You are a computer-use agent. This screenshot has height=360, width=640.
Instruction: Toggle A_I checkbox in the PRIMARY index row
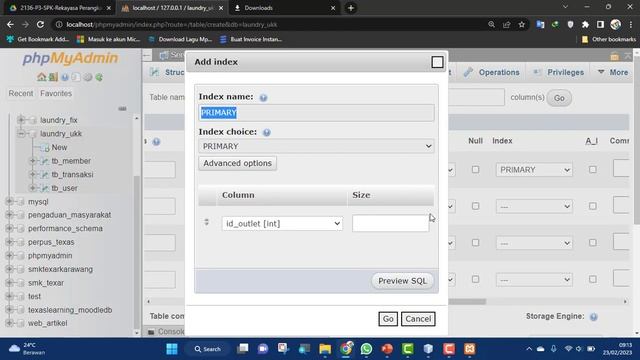tap(593, 169)
